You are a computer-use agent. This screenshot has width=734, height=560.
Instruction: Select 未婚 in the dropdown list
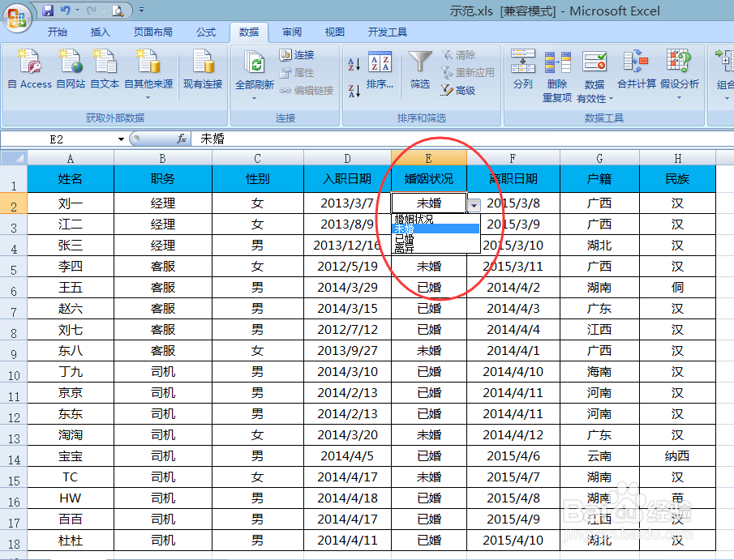(436, 229)
